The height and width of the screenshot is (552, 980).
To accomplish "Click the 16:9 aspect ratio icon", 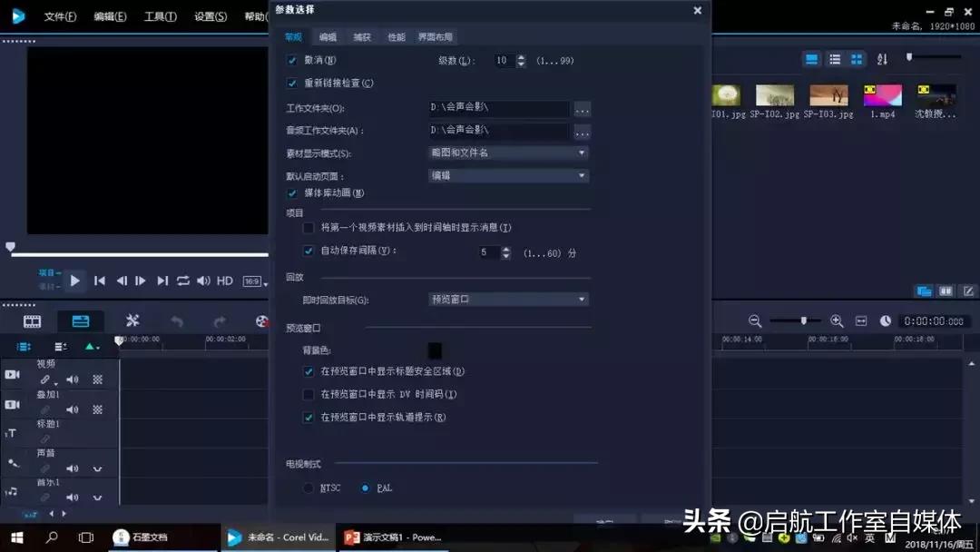I will [251, 281].
